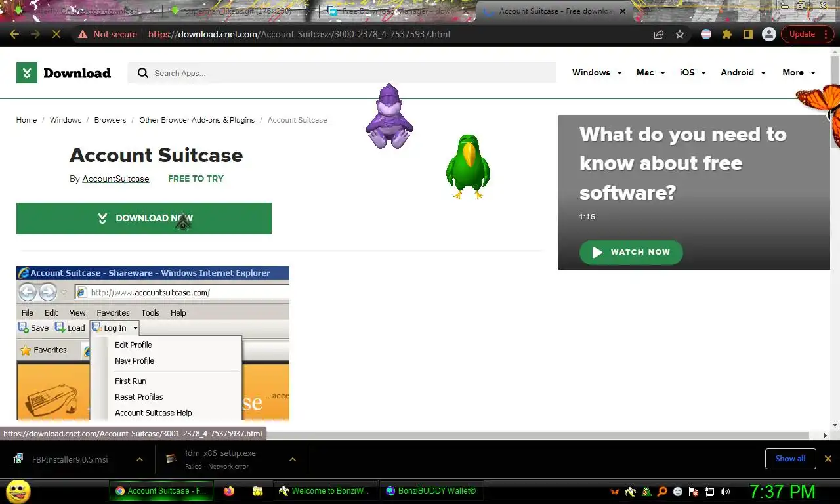The image size is (840, 504).
Task: Close the downloads bar
Action: 828,459
